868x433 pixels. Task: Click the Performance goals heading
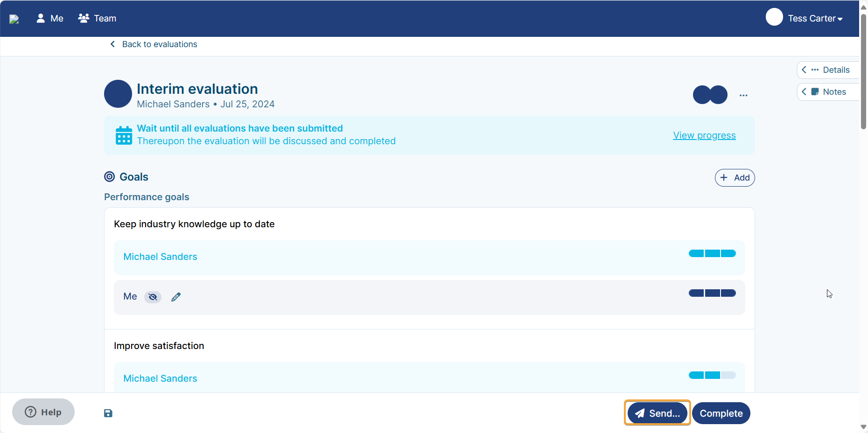pos(147,197)
